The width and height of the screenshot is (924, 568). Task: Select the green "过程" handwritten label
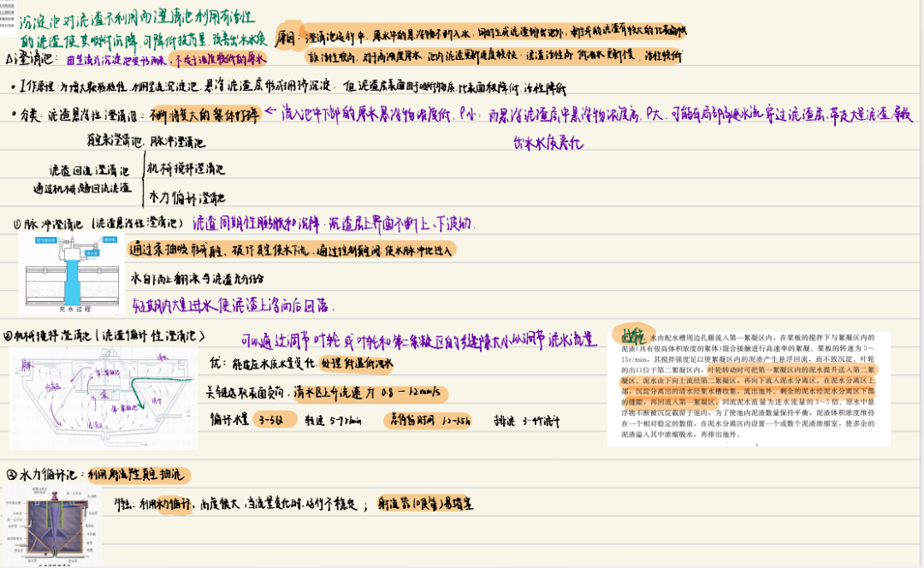[x=632, y=334]
